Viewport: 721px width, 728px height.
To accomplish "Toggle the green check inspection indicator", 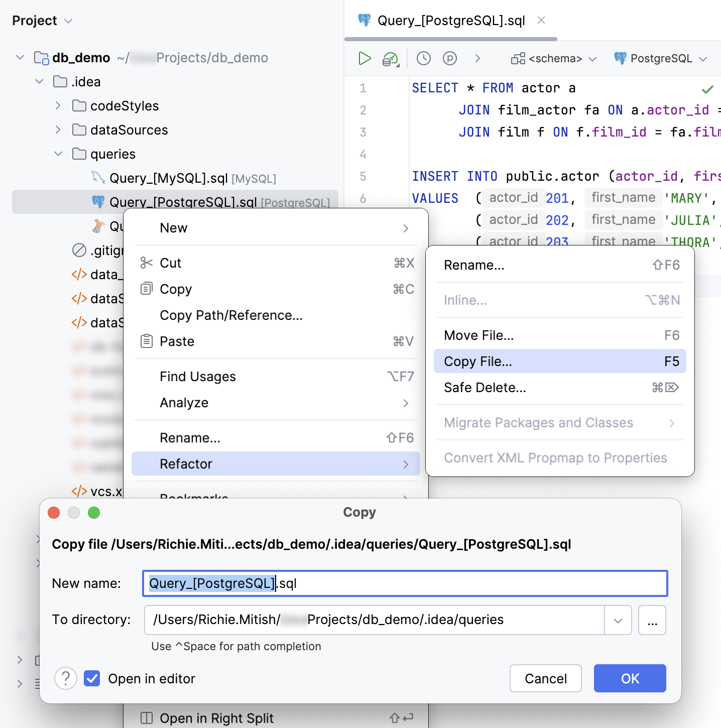I will click(707, 89).
